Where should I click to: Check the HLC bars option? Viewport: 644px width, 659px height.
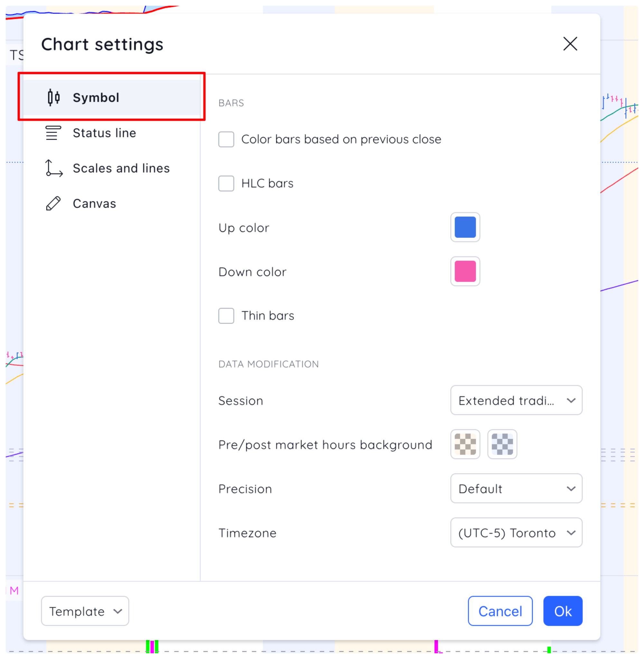tap(226, 183)
